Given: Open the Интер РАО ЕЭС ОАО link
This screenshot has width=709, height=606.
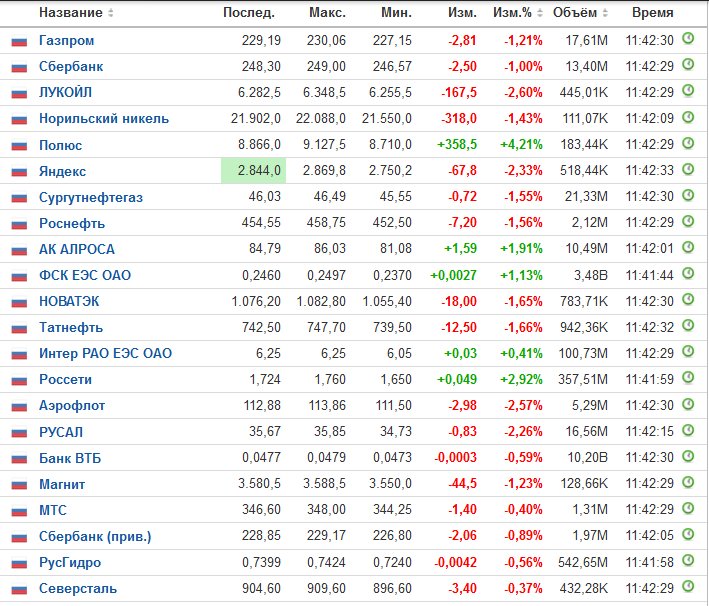Looking at the screenshot, I should pos(105,354).
